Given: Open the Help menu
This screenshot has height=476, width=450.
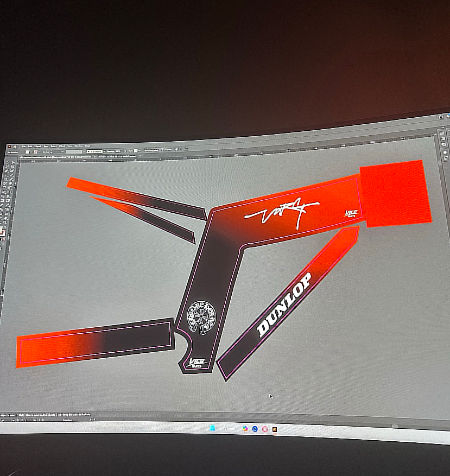Looking at the screenshot, I should 87,146.
